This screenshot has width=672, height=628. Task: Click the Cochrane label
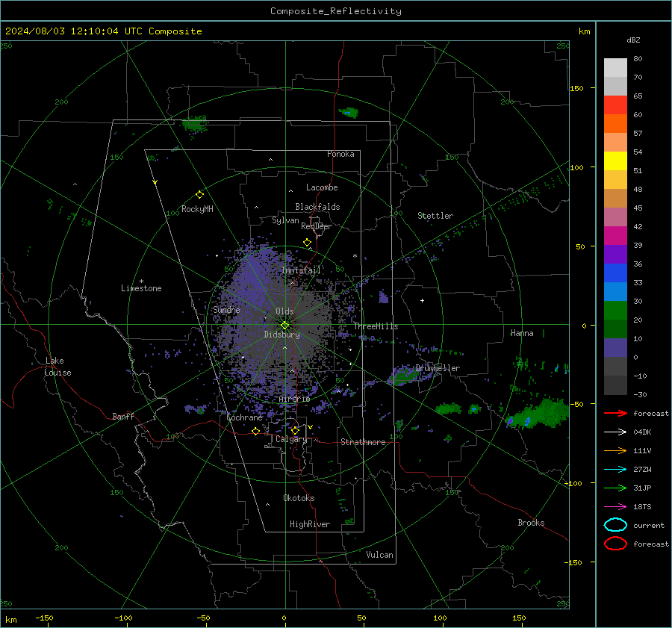coord(244,417)
